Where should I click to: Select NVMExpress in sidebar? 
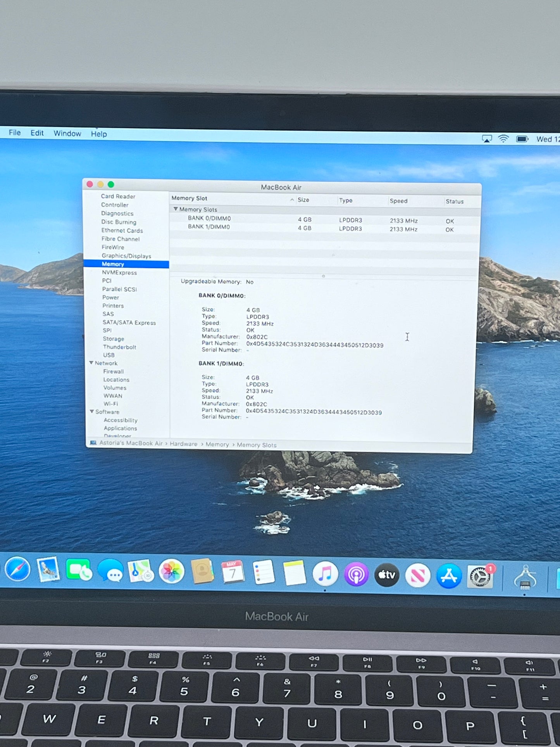point(119,273)
